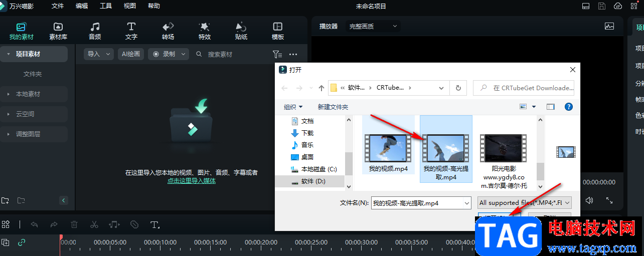
Task: Open the 贴纸 stickers tab
Action: click(241, 31)
